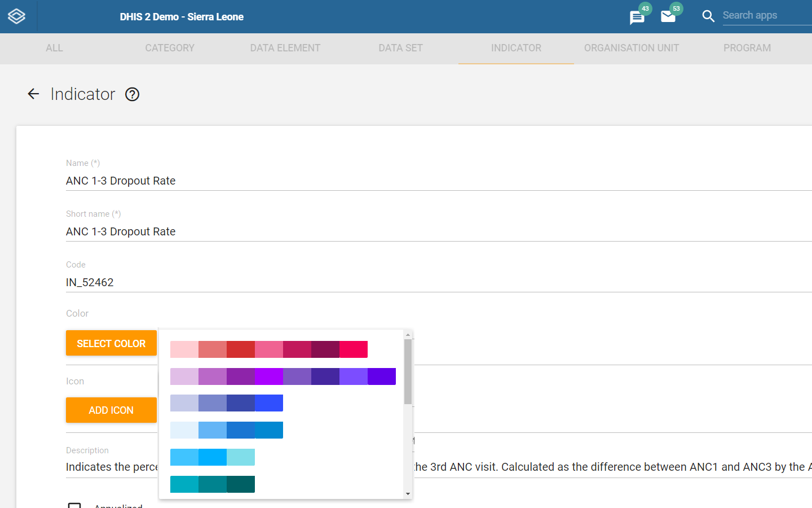Screen dimensions: 812x508
Task: Click the search magnifier icon
Action: (708, 16)
